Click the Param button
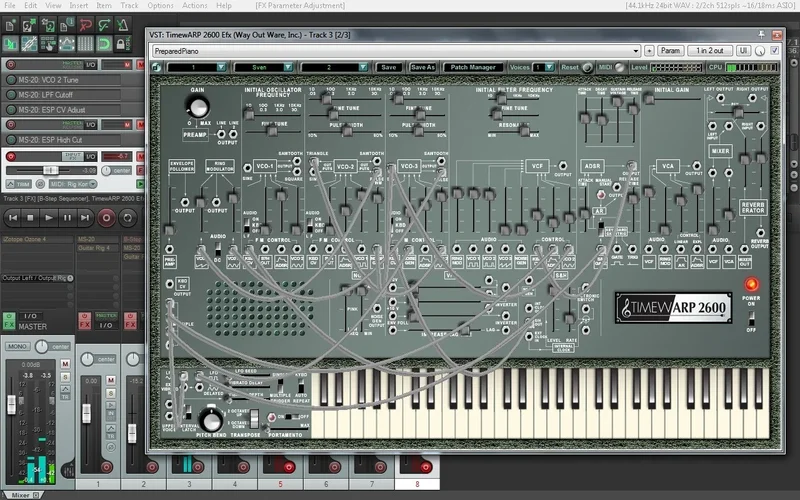This screenshot has width=800, height=500. click(670, 51)
